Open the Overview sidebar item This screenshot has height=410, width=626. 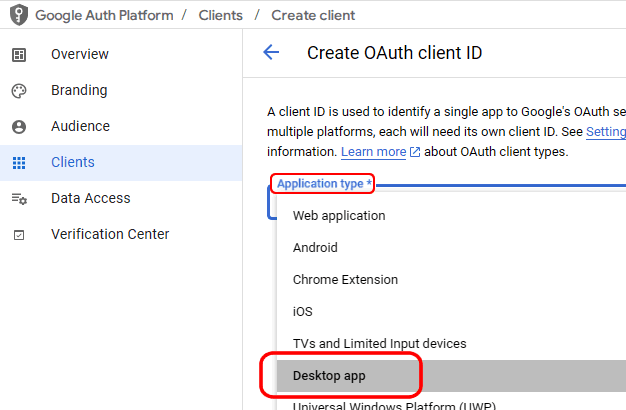tap(121, 54)
